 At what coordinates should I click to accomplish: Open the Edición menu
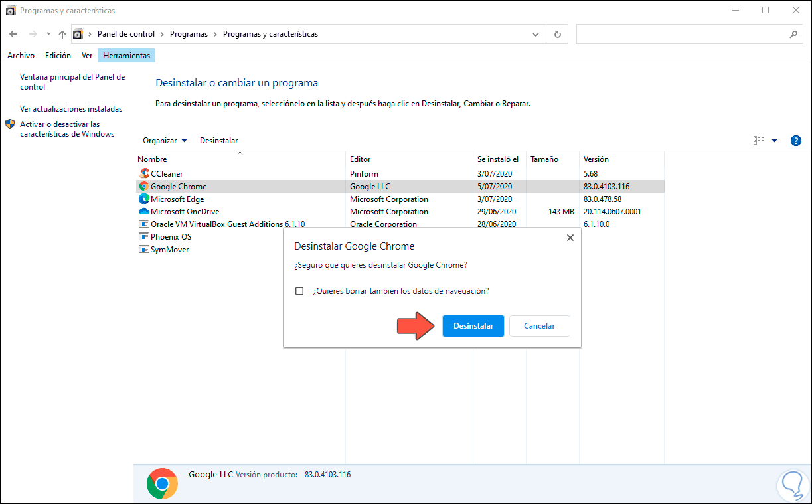58,56
